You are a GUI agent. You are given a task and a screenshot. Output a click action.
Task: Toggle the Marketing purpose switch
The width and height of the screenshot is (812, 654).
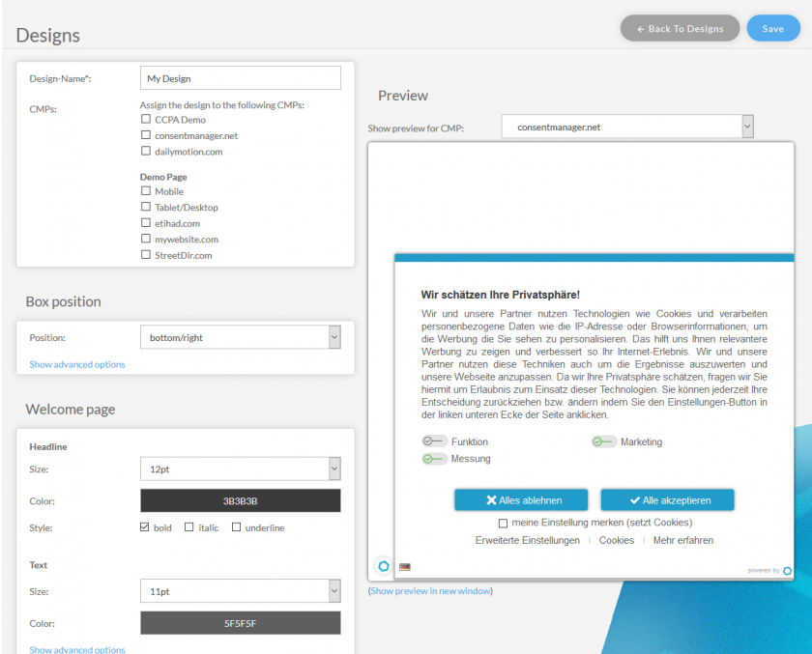pos(604,441)
